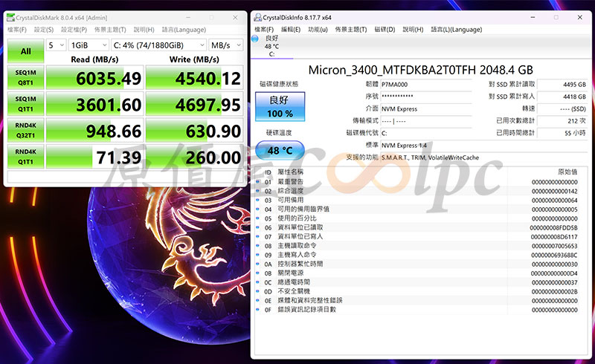Click the interface field NVM Express
The width and height of the screenshot is (595, 364).
tap(425, 108)
